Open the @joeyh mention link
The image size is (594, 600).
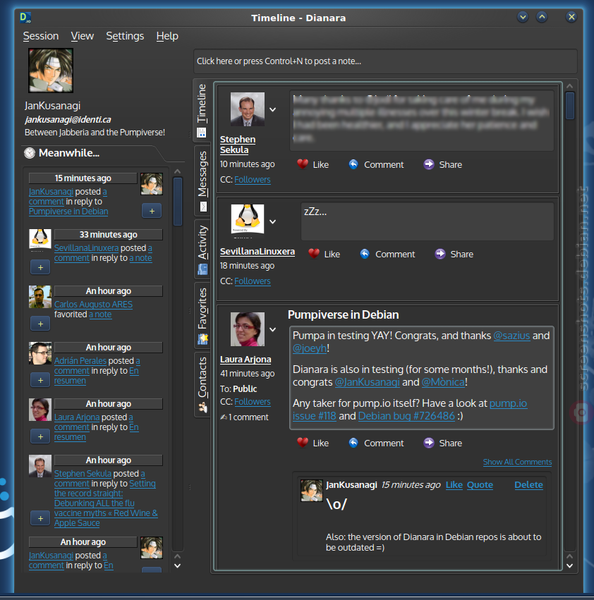click(x=310, y=348)
